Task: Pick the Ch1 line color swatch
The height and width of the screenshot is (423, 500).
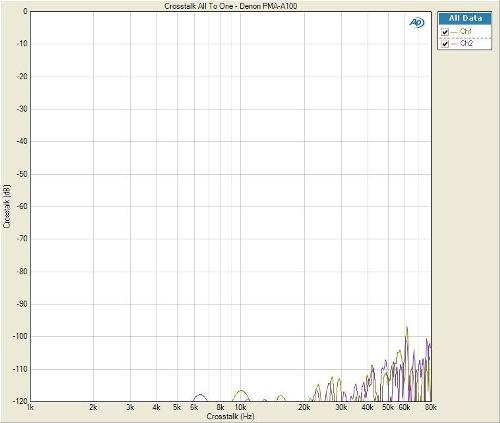Action: pyautogui.click(x=454, y=32)
